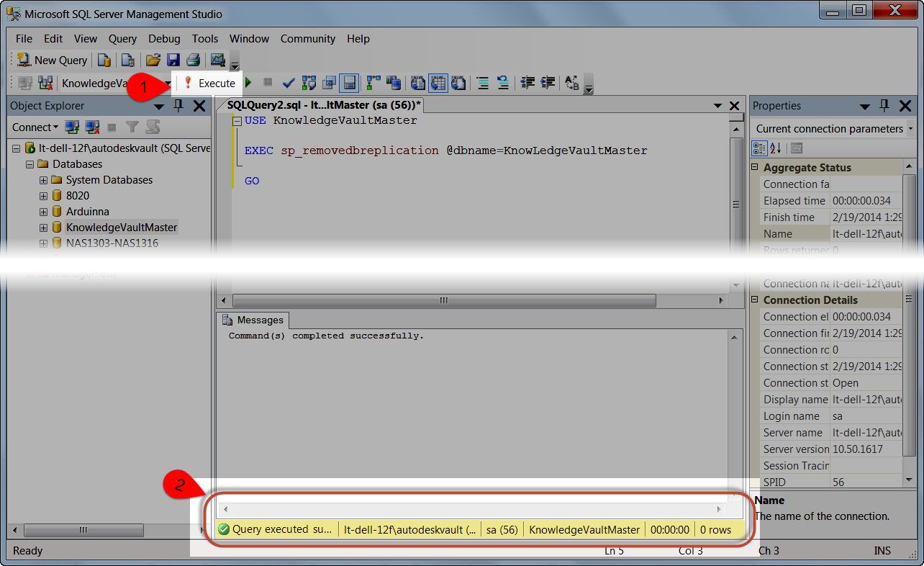The image size is (924, 566).
Task: Open the View menu
Action: point(86,39)
